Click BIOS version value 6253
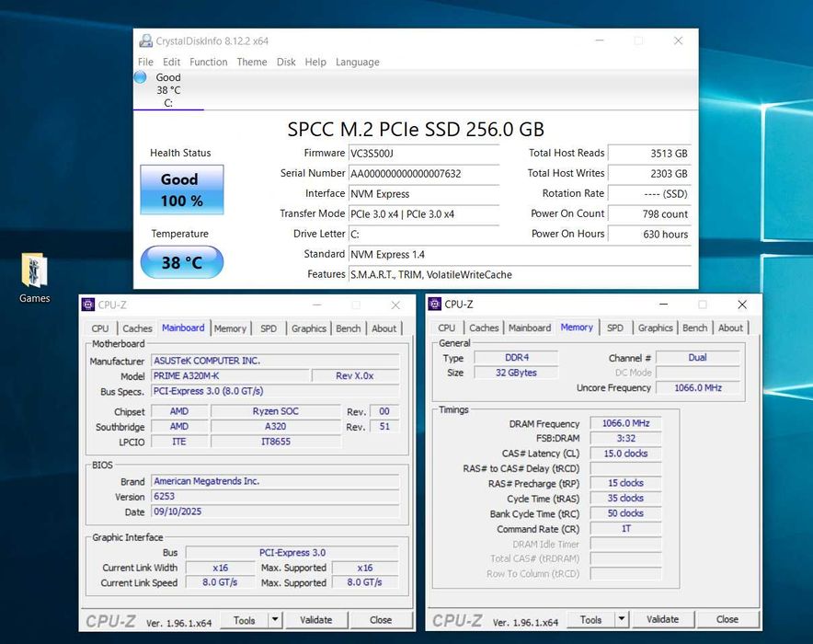 275,497
